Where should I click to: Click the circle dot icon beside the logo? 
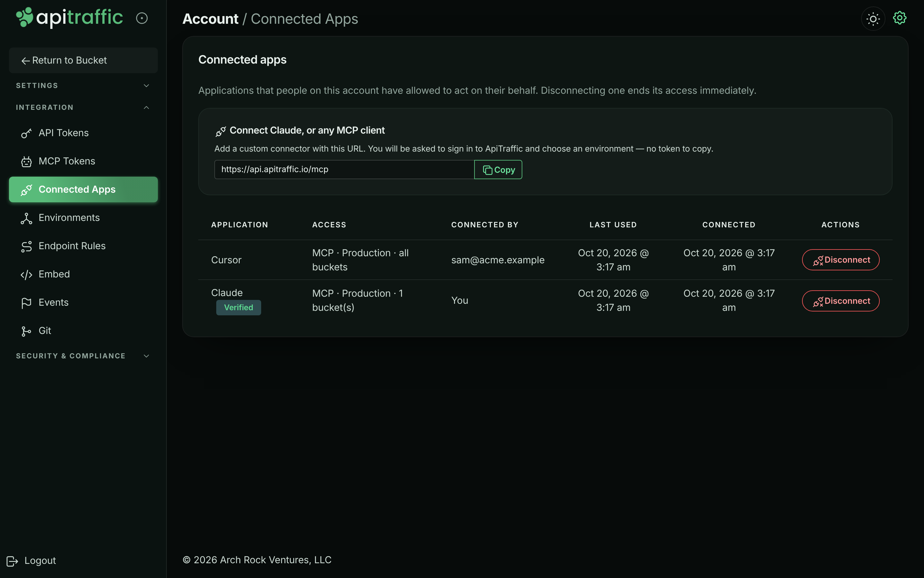pos(142,18)
